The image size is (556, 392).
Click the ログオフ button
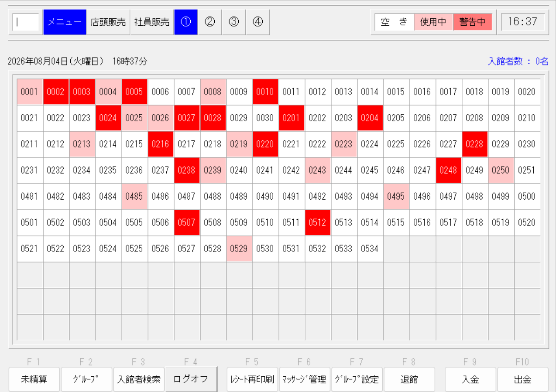point(191,379)
